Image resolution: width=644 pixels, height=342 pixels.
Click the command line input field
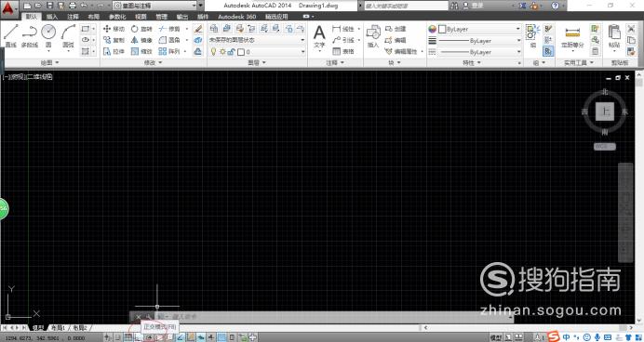click(x=332, y=317)
